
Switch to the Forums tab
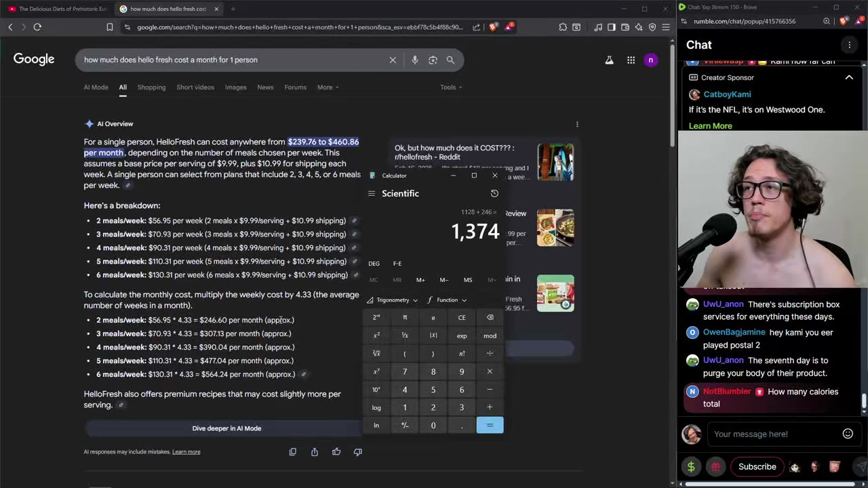(295, 87)
